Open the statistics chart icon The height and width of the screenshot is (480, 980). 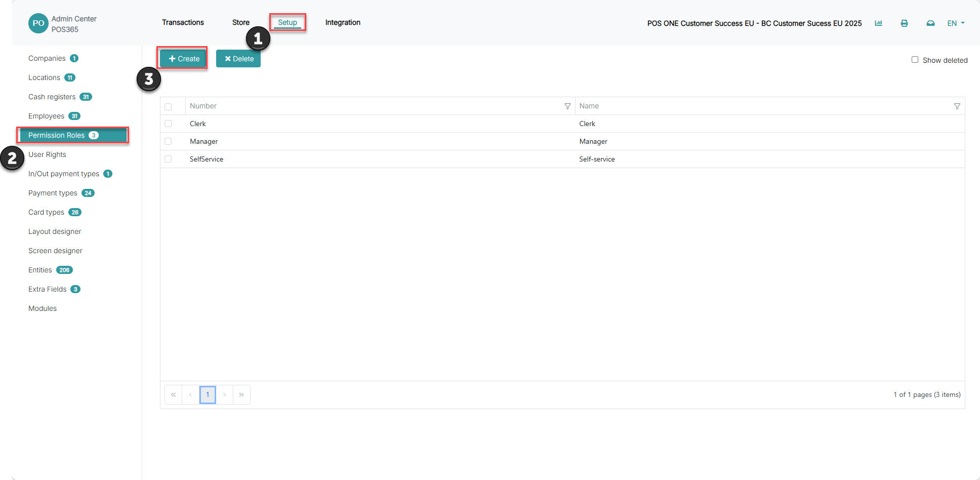pos(878,23)
